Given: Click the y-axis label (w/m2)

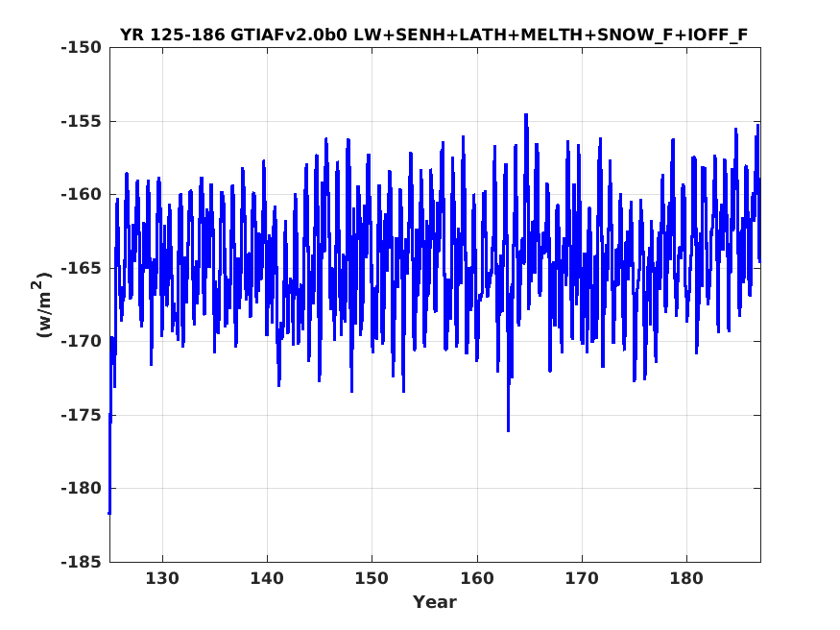Looking at the screenshot, I should pos(43,304).
